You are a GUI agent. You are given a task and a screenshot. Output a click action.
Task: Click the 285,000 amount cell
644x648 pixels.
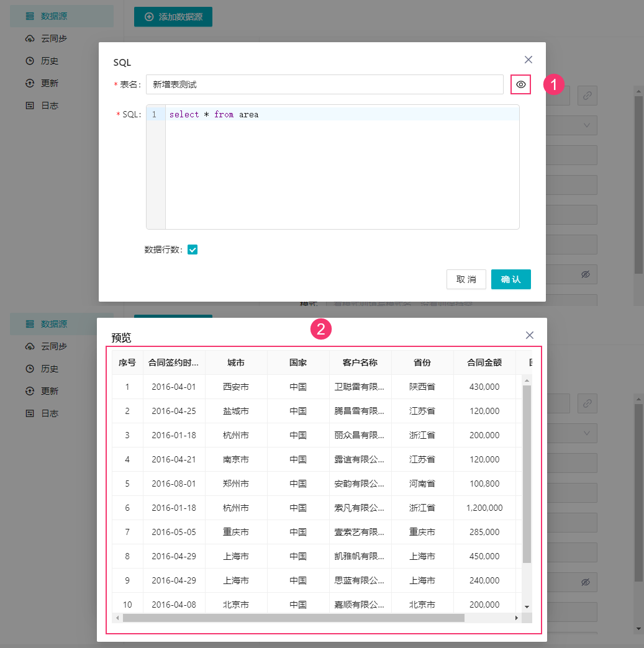pos(484,532)
